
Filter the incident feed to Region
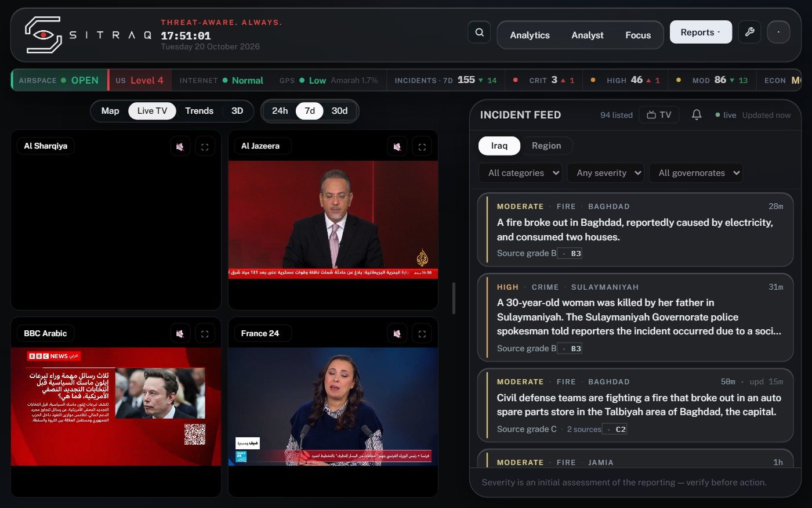pos(546,146)
